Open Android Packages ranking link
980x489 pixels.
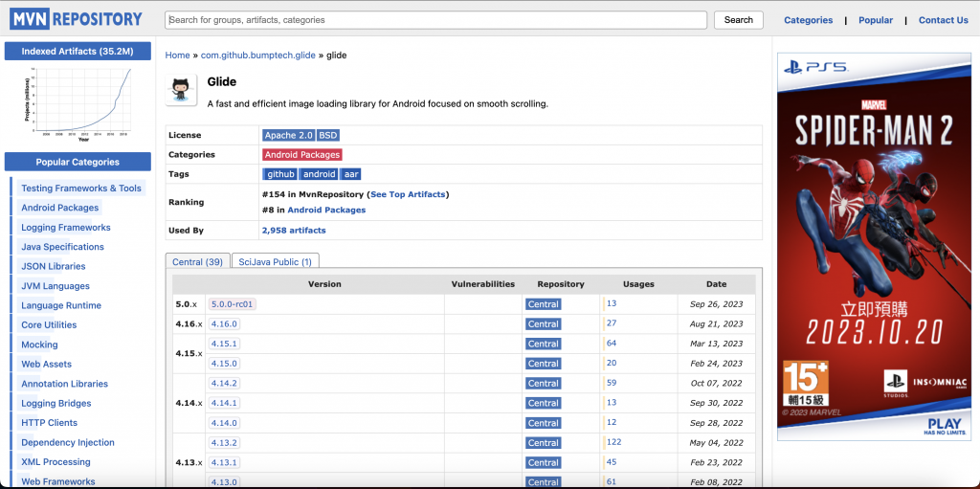[x=326, y=211]
